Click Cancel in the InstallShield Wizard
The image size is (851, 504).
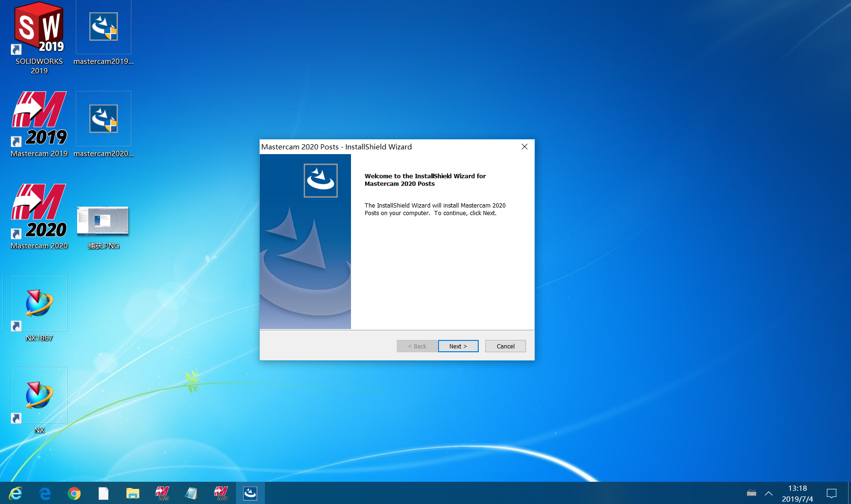click(x=505, y=346)
